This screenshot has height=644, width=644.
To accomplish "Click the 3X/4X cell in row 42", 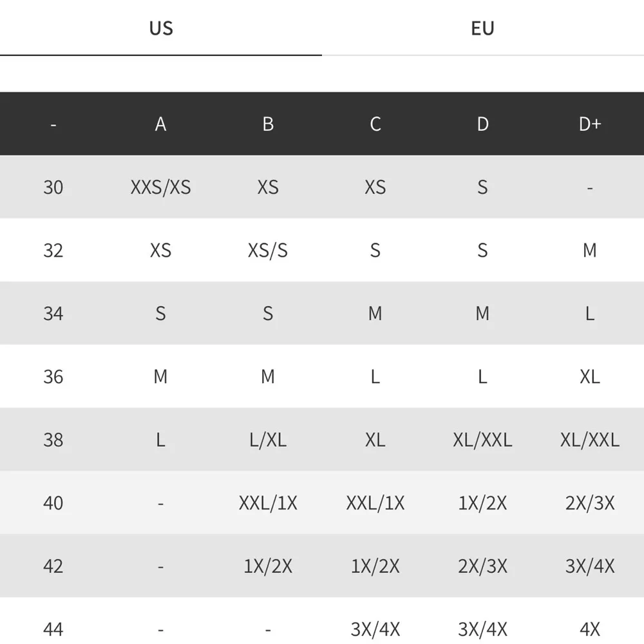I will [590, 565].
